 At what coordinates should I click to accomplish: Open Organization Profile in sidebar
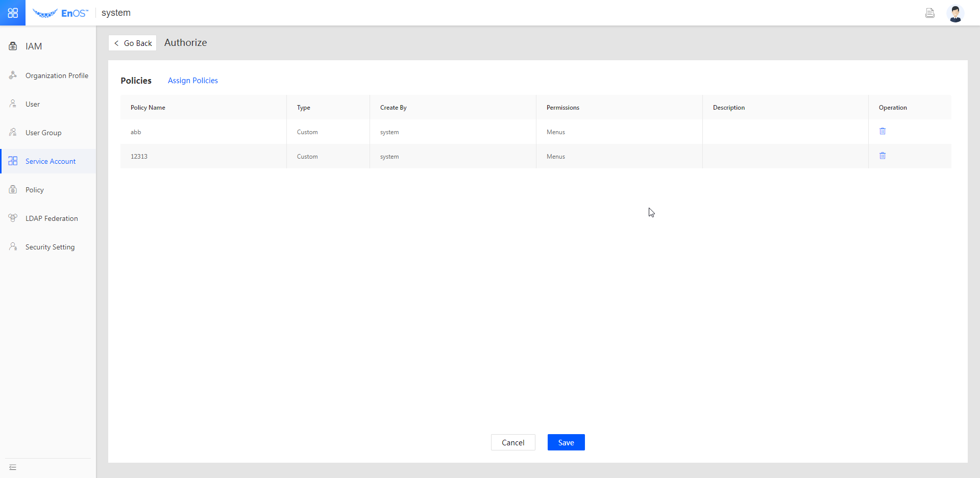(x=57, y=76)
